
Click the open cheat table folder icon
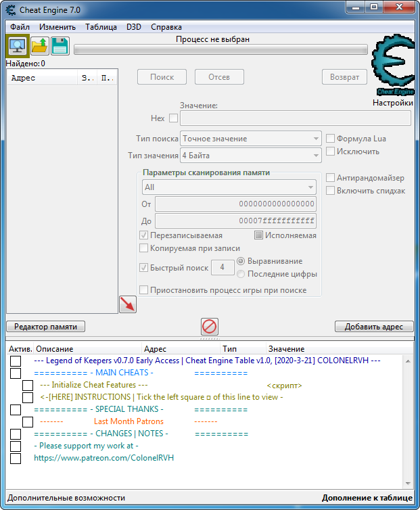point(40,46)
